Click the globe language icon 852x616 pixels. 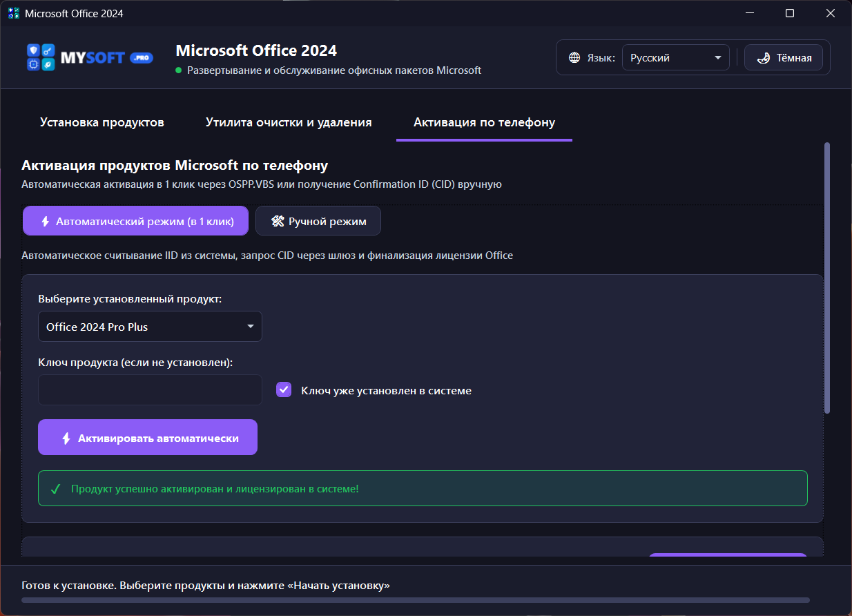[x=574, y=58]
